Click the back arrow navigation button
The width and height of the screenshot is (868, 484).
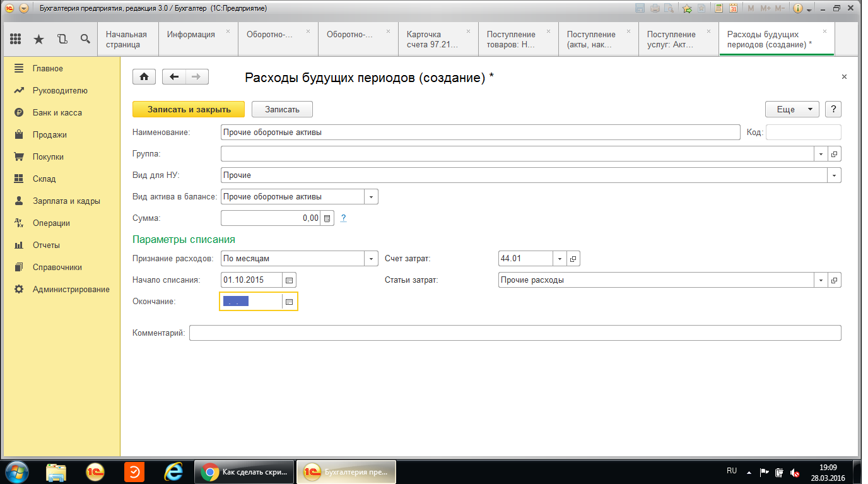click(x=175, y=76)
